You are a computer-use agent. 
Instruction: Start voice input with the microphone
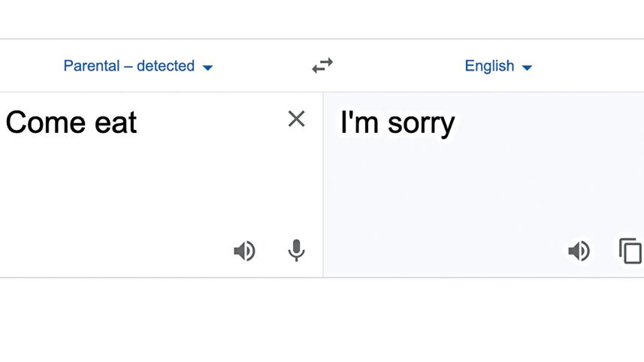click(x=297, y=250)
